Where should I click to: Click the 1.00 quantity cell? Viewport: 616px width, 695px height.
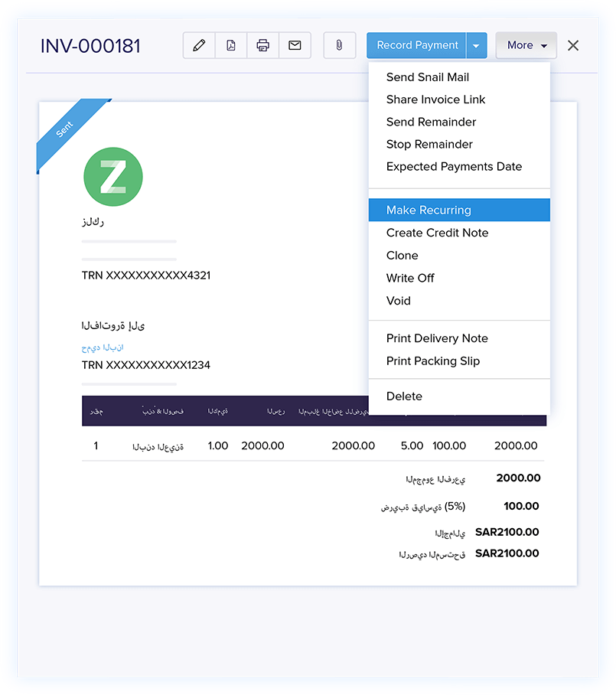[218, 445]
